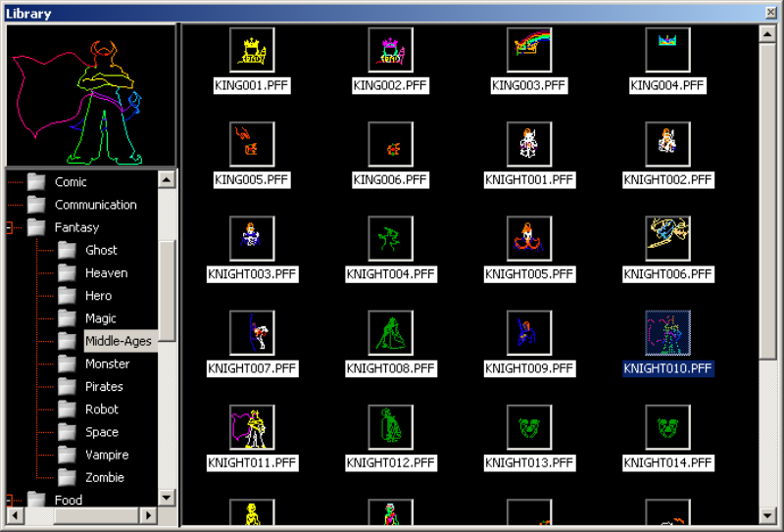The image size is (784, 532).
Task: Open the Communication folder
Action: [x=95, y=205]
